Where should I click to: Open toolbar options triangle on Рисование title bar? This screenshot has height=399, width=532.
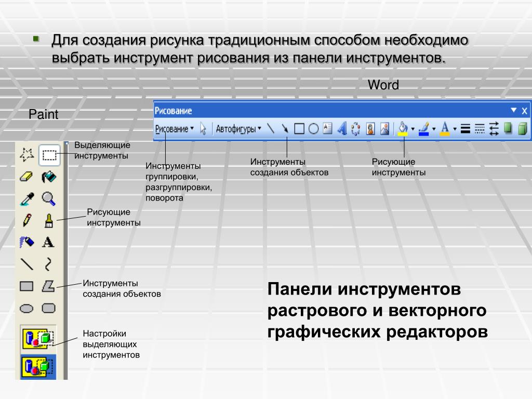tap(514, 110)
